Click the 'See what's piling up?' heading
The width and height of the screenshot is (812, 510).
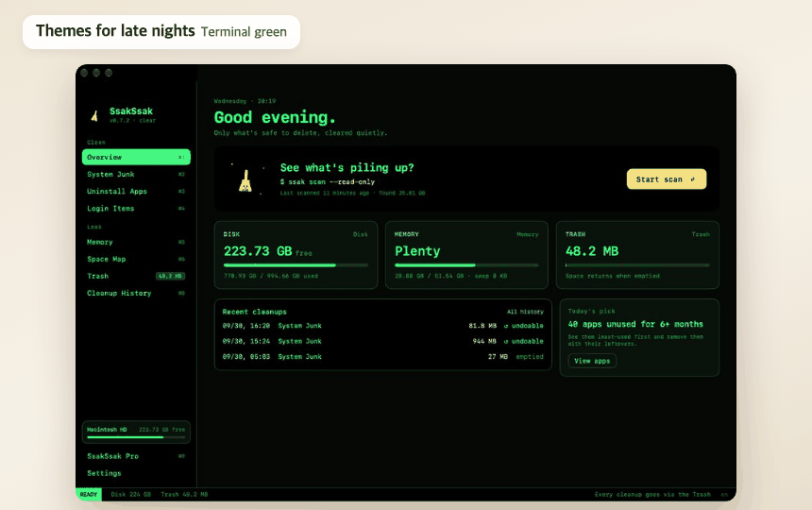click(x=347, y=168)
